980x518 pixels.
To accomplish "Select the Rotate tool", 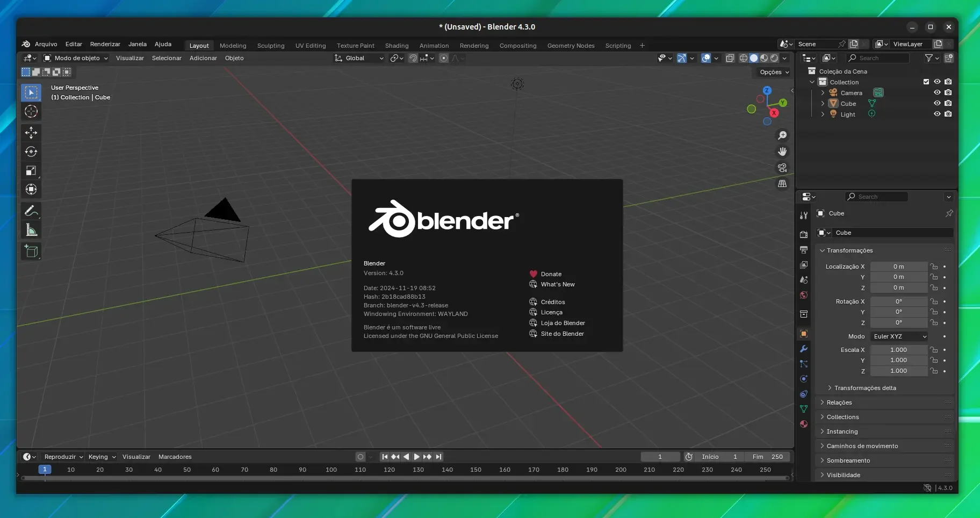I will (x=31, y=152).
